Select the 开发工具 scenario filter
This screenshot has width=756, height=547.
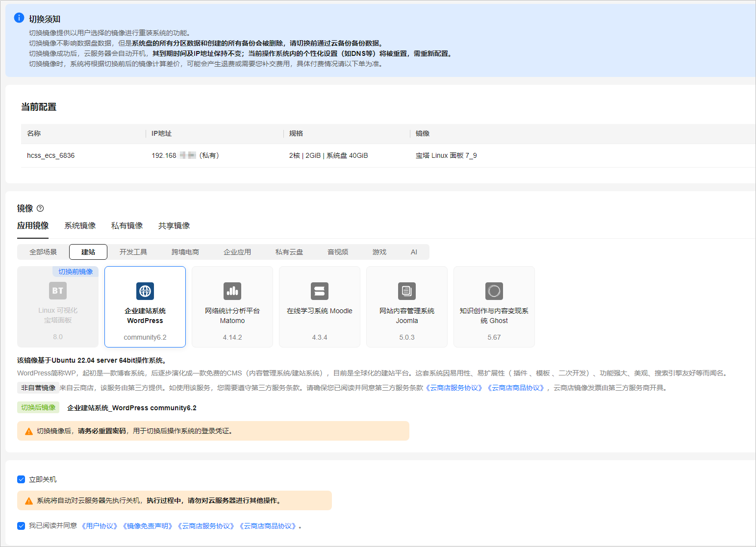(133, 252)
